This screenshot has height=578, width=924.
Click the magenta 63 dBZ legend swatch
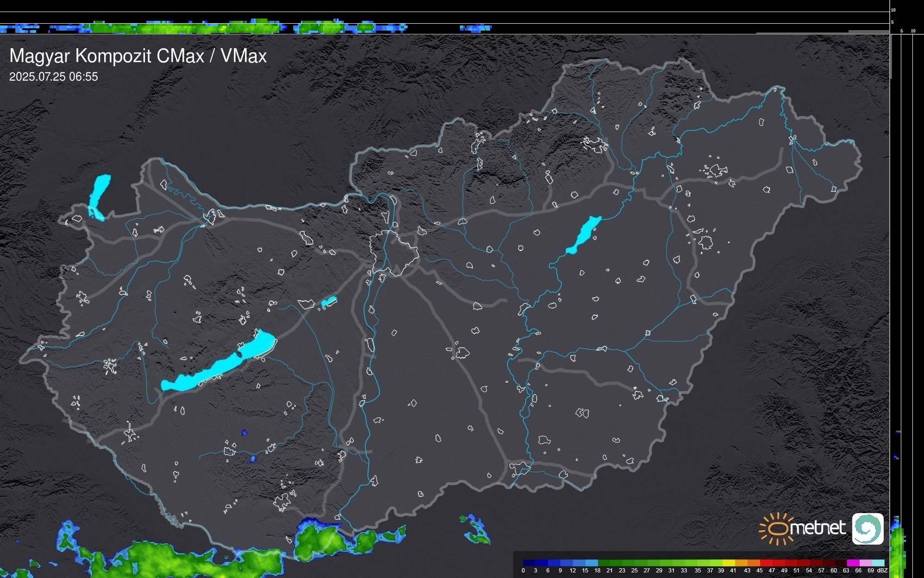[853, 563]
